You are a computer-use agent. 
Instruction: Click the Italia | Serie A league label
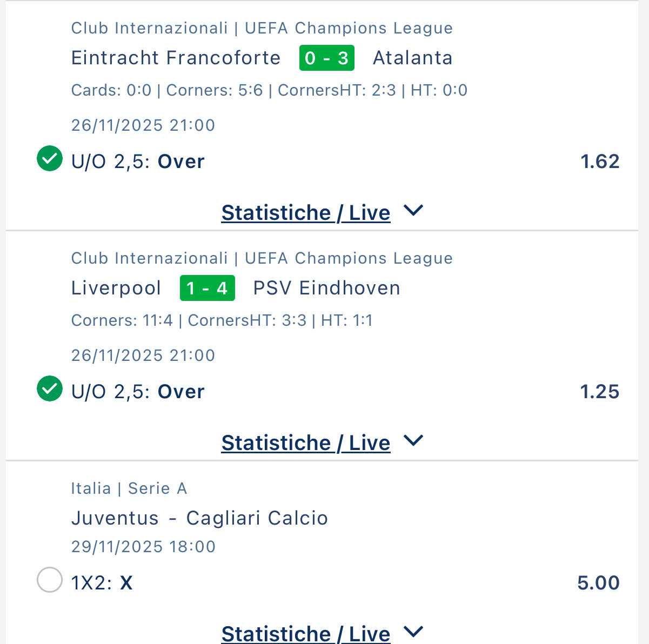coord(129,488)
